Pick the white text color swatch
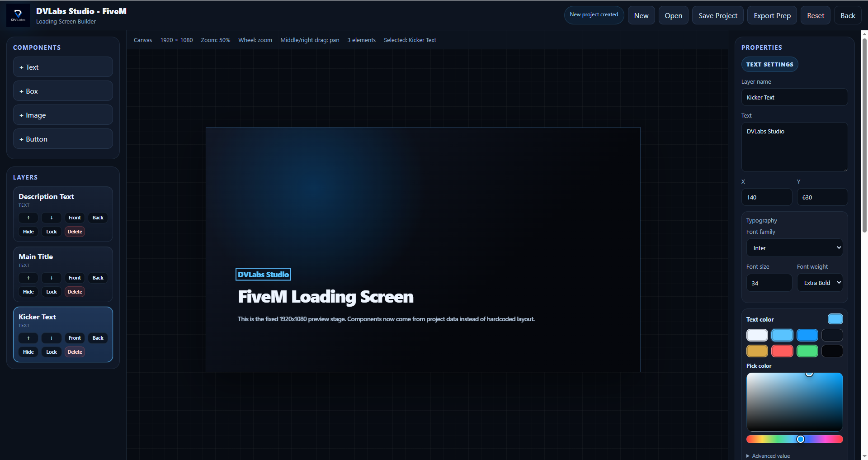Image resolution: width=868 pixels, height=460 pixels. pyautogui.click(x=757, y=335)
